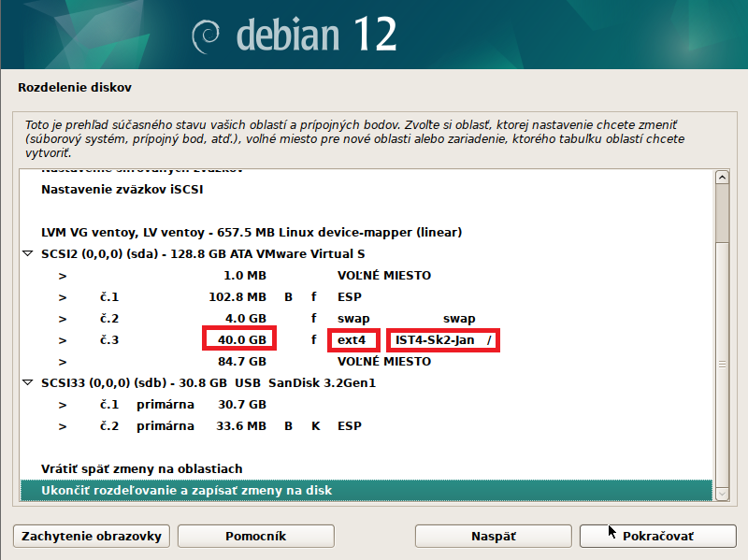Click the Debian swirl logo
The image size is (748, 560).
point(206,35)
